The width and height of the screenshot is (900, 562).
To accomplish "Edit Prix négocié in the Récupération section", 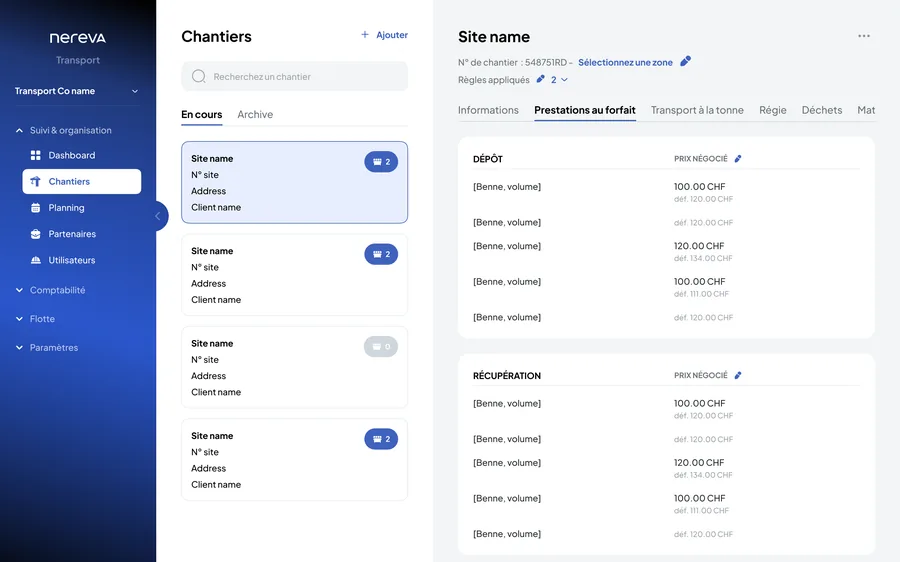I will (738, 375).
